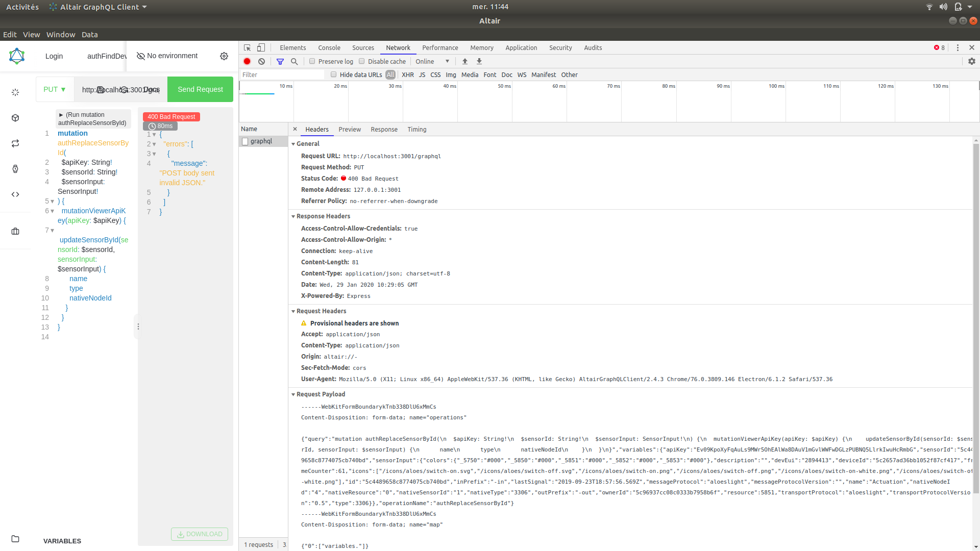The image size is (980, 551).
Task: Select the inspect element tool in DevTools
Action: pyautogui.click(x=248, y=47)
